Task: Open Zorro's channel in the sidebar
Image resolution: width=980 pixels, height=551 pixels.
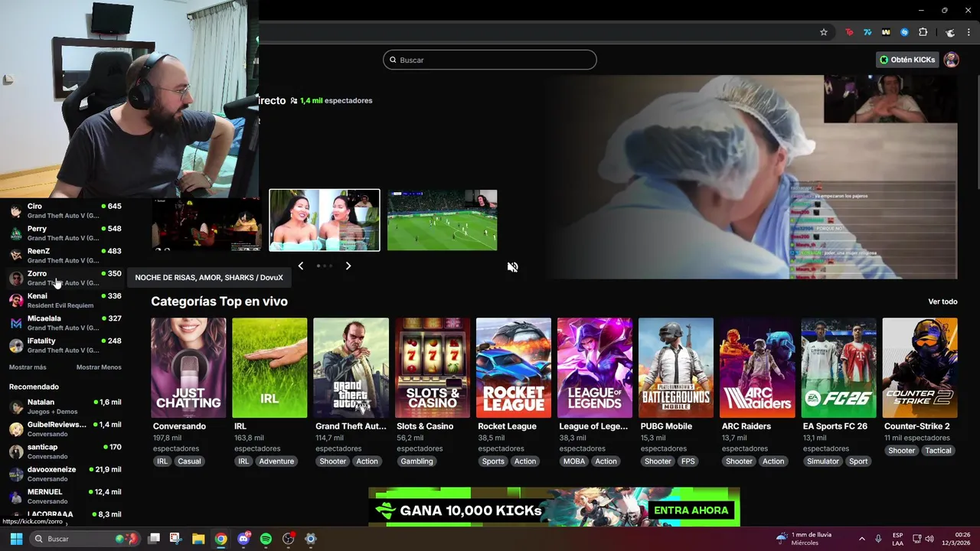Action: [65, 278]
